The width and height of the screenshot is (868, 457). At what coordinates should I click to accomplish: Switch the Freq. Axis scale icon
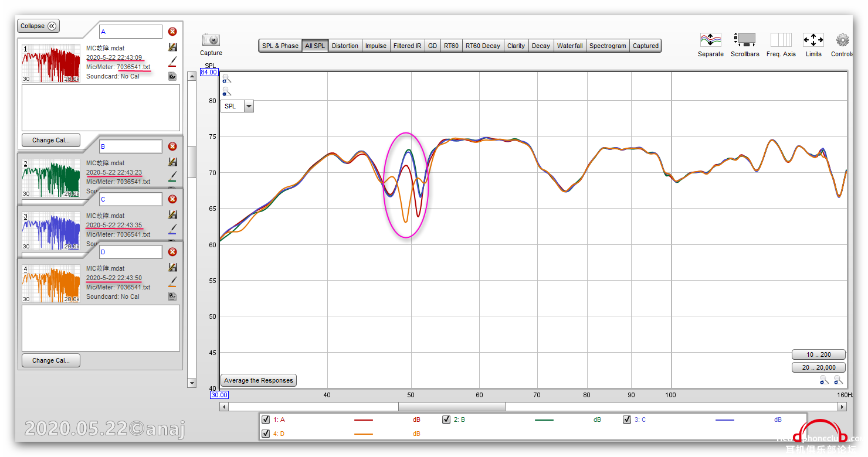coord(781,40)
